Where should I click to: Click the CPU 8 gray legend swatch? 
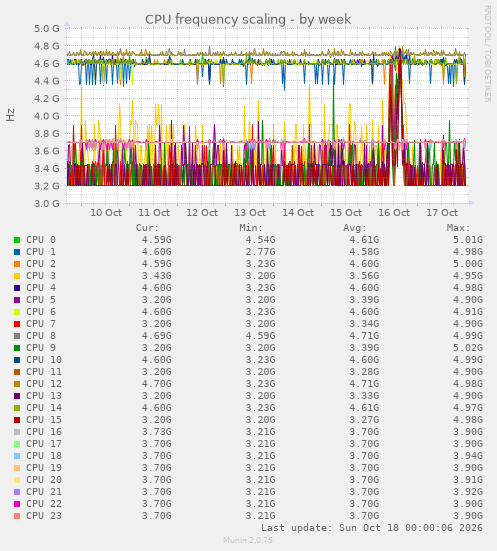click(17, 336)
